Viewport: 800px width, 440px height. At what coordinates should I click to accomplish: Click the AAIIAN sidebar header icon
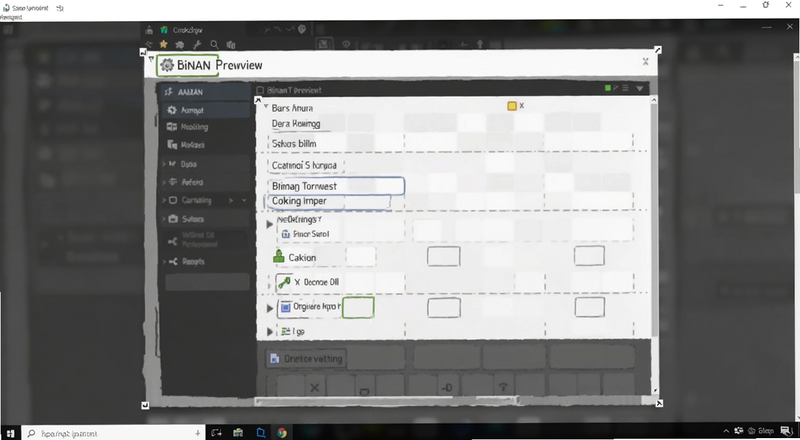click(x=169, y=92)
